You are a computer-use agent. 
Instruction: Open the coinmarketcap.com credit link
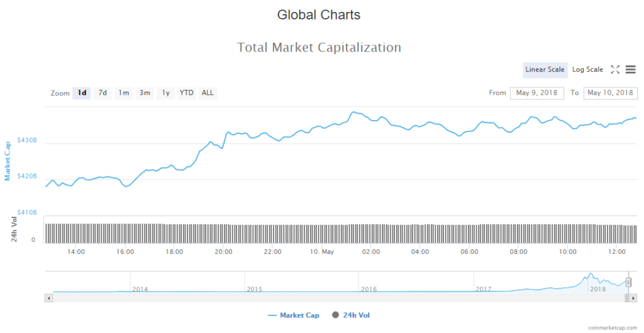(x=614, y=328)
